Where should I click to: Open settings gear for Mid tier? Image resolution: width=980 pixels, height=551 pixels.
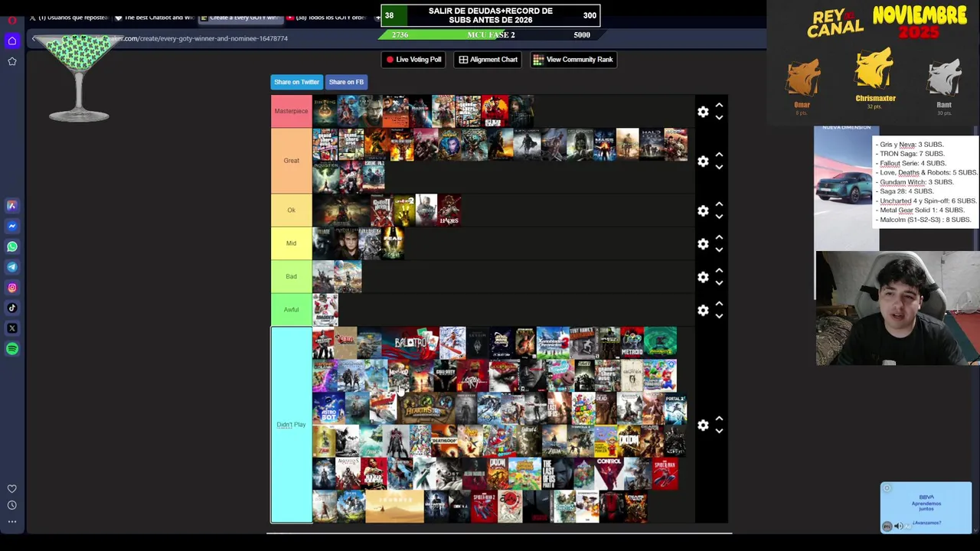(703, 244)
